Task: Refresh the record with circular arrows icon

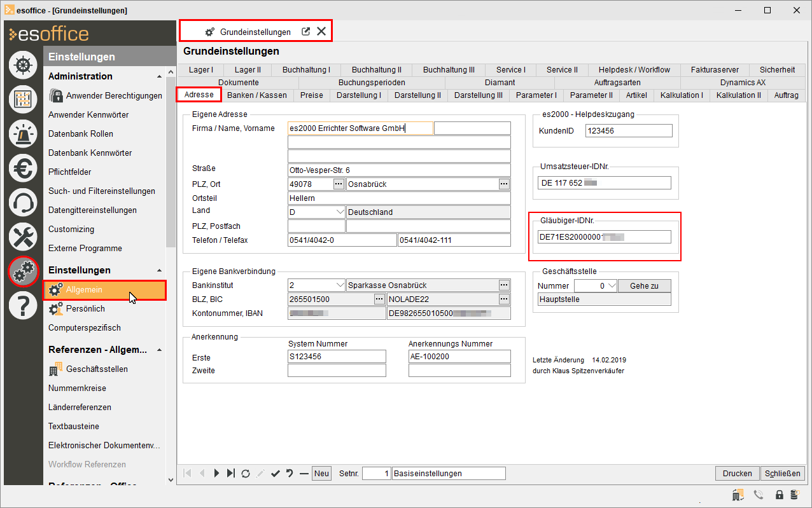Action: coord(246,473)
